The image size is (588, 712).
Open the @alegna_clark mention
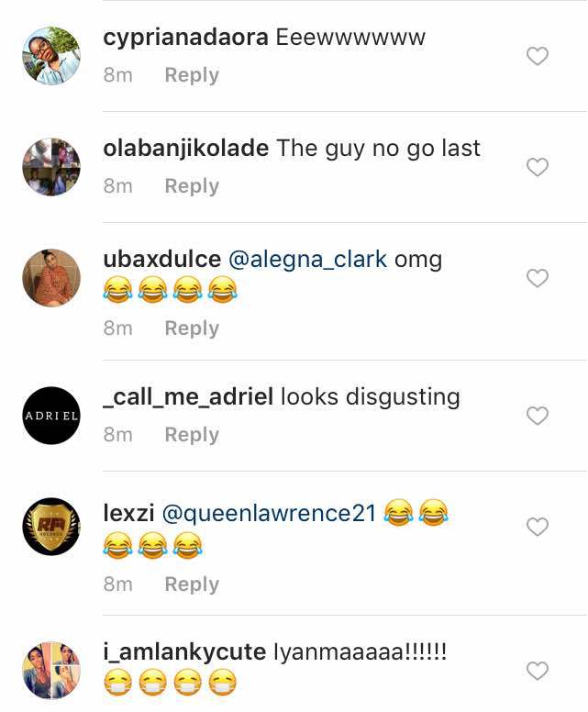308,260
